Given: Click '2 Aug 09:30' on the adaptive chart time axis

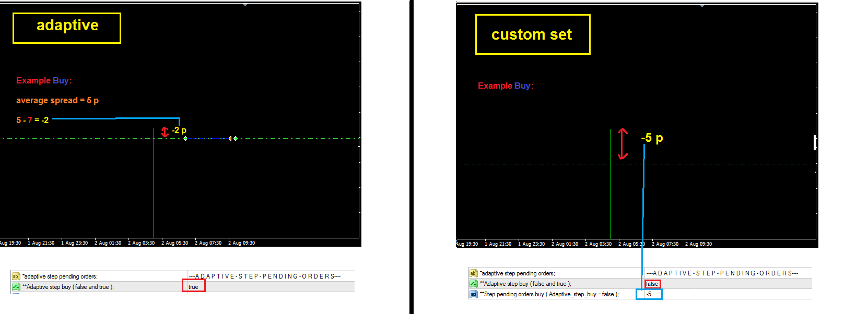Looking at the screenshot, I should pyautogui.click(x=241, y=243).
